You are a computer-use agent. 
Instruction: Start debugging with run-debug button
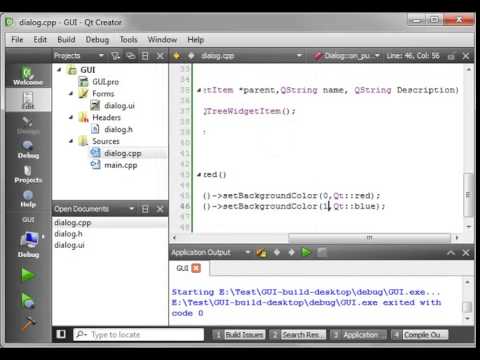coord(27,300)
